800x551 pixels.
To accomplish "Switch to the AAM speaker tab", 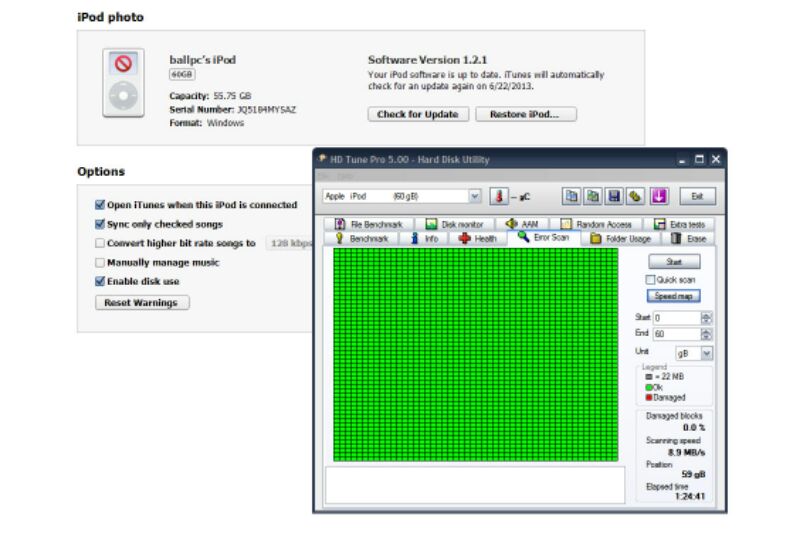I will coord(521,224).
